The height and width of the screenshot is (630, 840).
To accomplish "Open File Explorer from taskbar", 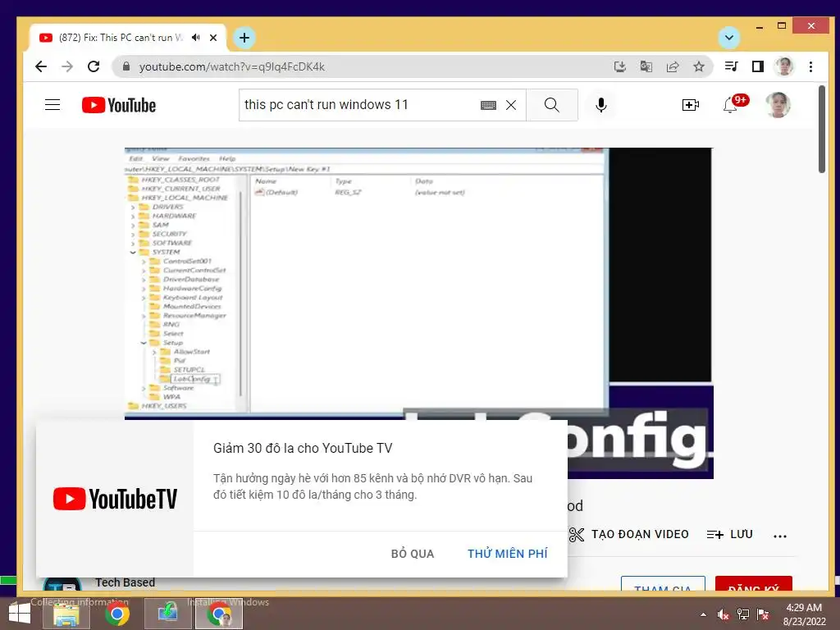I will coord(66,614).
